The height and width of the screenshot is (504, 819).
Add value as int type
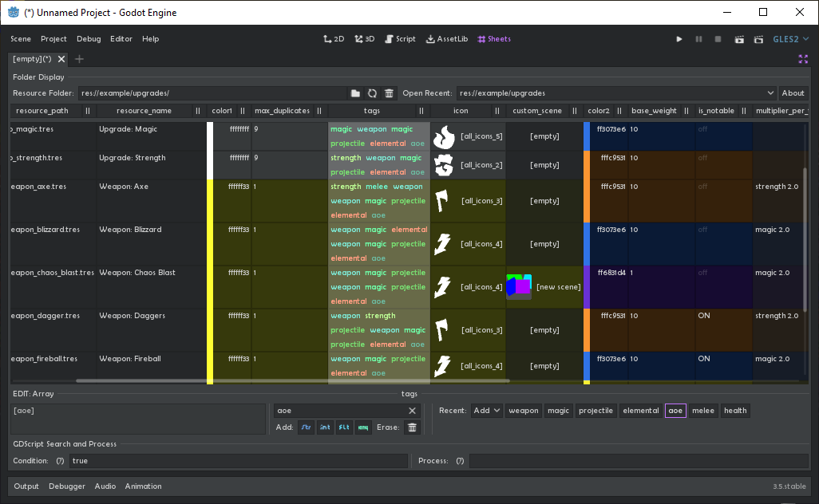click(325, 427)
